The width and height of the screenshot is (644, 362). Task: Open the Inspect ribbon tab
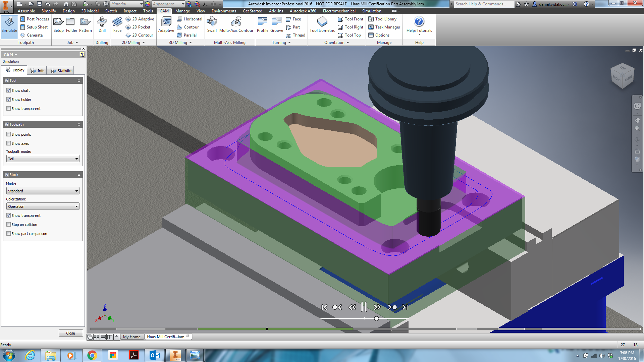click(x=130, y=11)
